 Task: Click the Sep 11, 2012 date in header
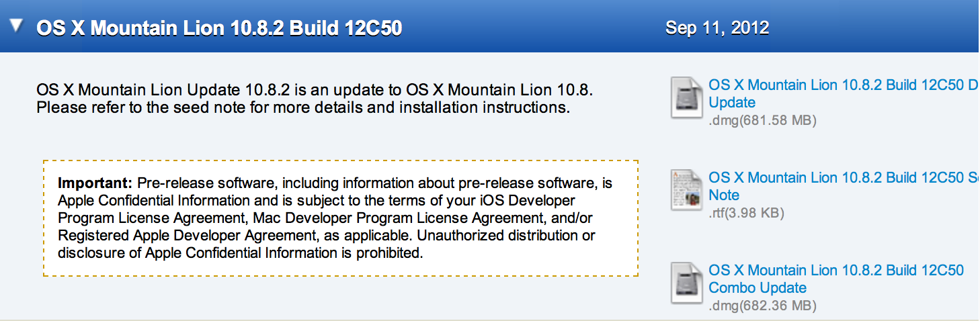[717, 28]
